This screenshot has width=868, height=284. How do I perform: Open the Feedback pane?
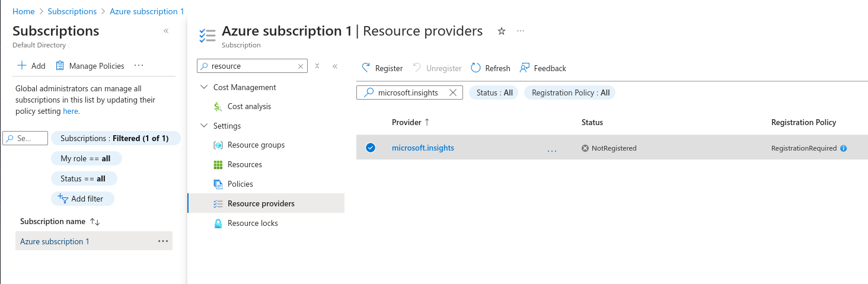point(542,68)
